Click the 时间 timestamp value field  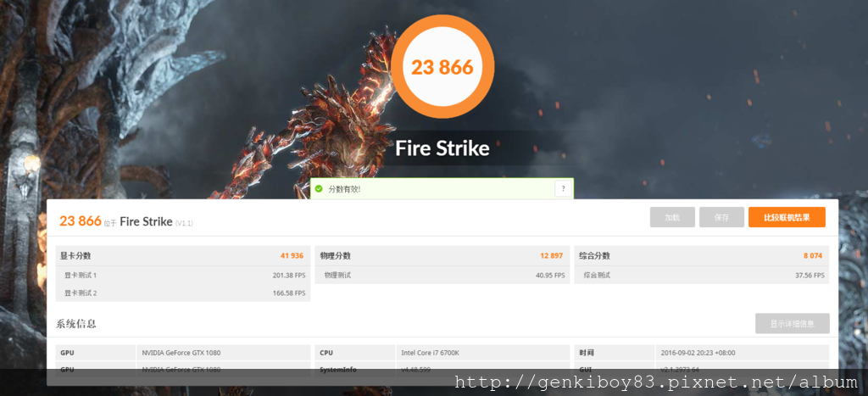pyautogui.click(x=742, y=353)
